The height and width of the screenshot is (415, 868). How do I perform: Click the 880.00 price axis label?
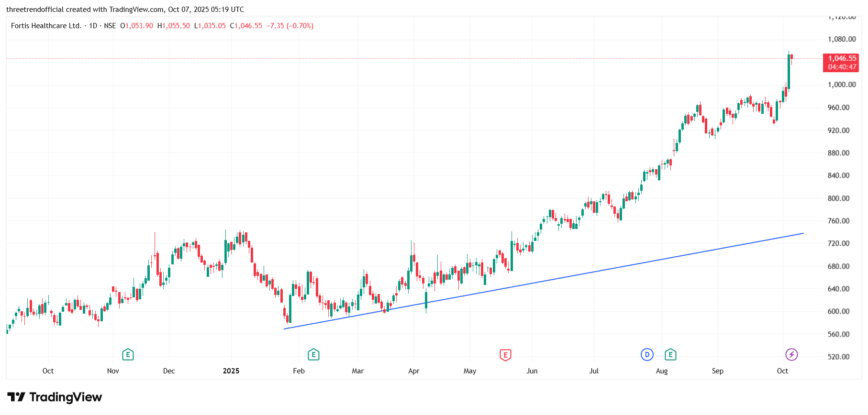tap(839, 153)
